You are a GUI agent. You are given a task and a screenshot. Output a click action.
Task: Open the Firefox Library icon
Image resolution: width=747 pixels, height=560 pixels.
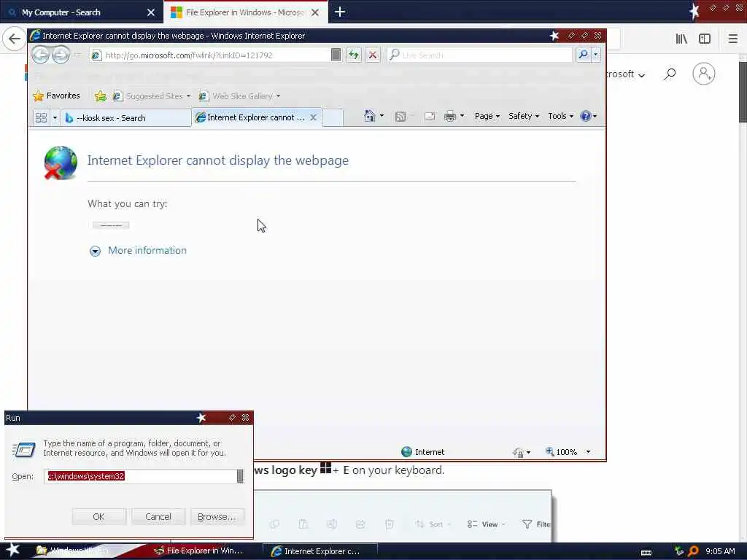(x=681, y=39)
